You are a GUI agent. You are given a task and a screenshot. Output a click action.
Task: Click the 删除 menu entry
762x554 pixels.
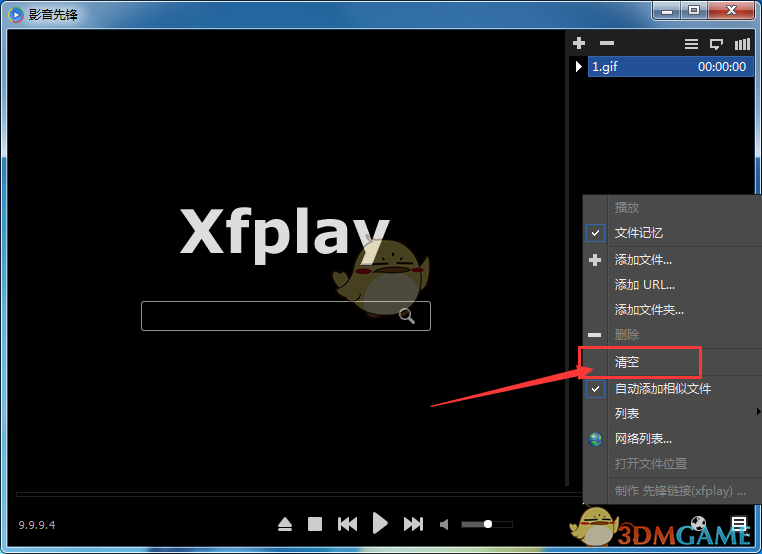click(x=626, y=334)
